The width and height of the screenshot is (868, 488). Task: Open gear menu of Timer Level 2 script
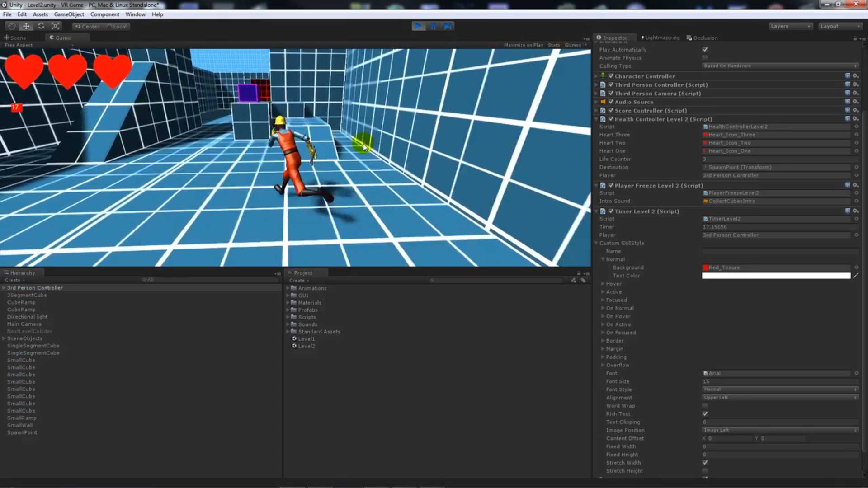pos(855,211)
